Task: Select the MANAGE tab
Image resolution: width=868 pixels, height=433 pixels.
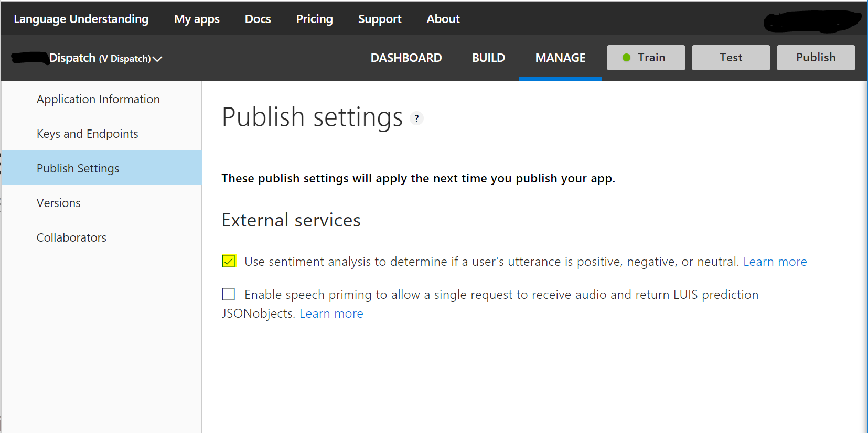Action: (x=560, y=58)
